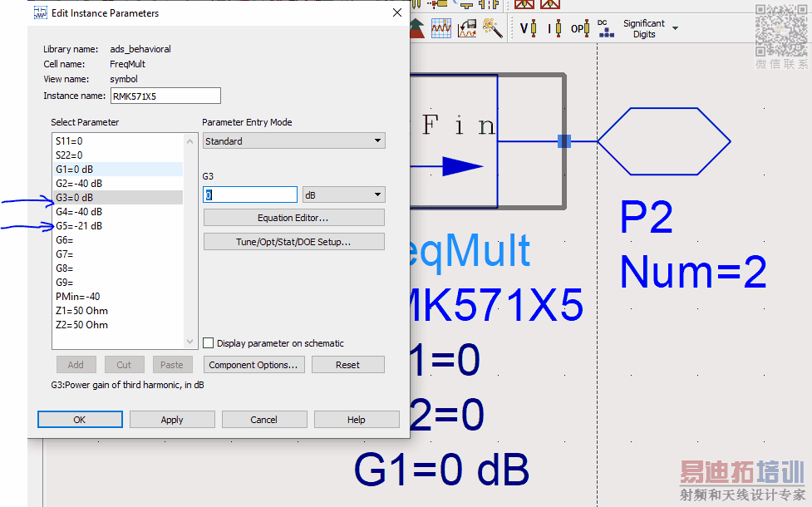Click the save simulation results icon
Viewport: 812px width, 507px height.
point(467,28)
